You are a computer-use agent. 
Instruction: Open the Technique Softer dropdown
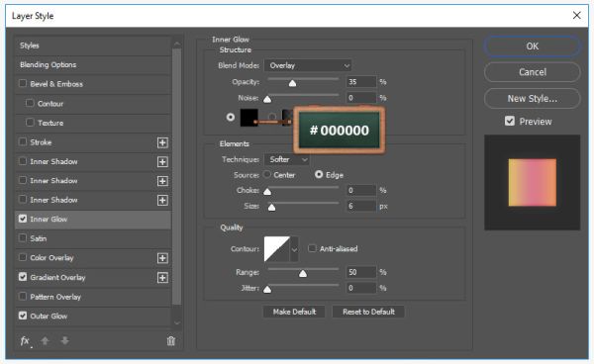click(287, 159)
